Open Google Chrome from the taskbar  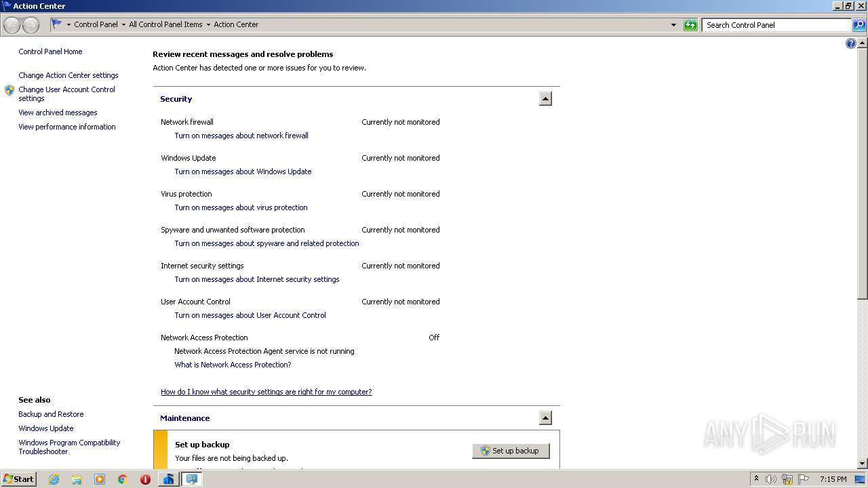tap(123, 479)
